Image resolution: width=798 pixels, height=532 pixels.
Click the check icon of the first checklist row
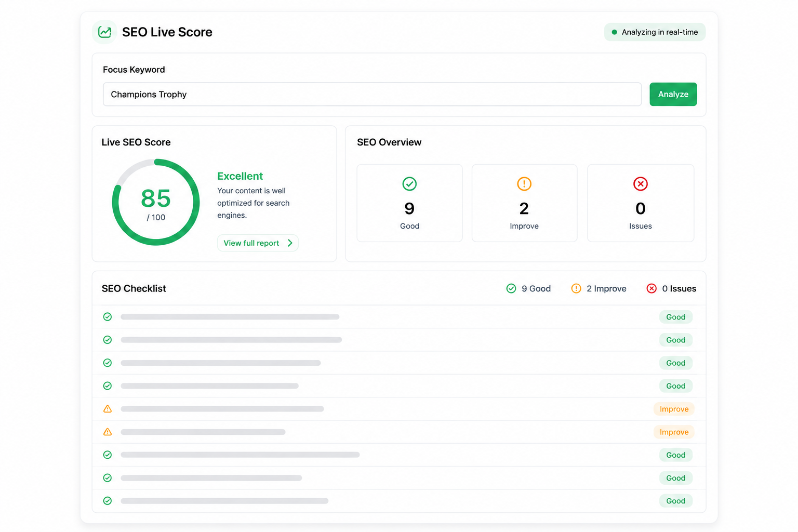click(x=108, y=317)
